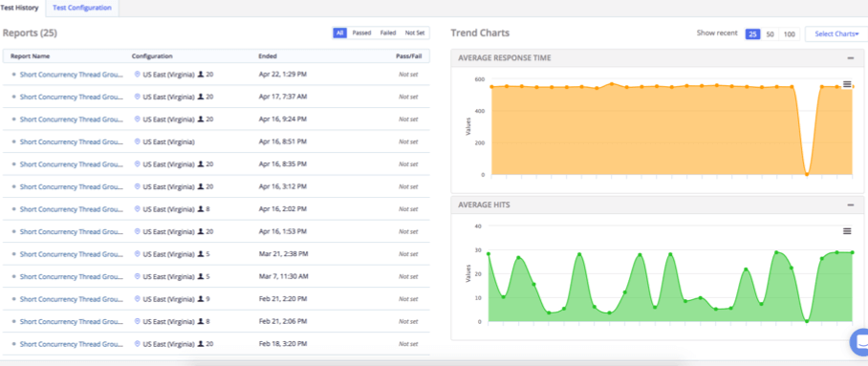
Task: Open report ended Apr 17, 7:37 AM
Action: point(71,97)
